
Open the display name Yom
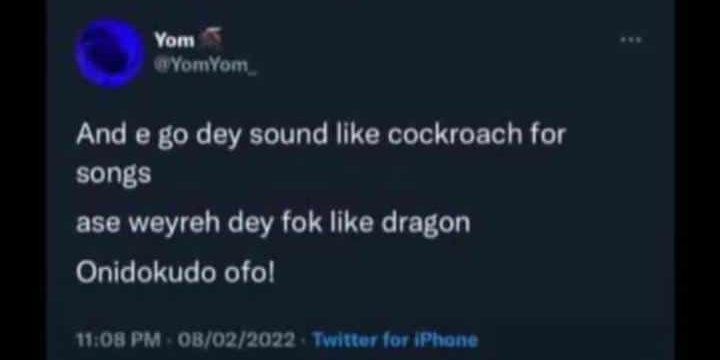pos(174,40)
